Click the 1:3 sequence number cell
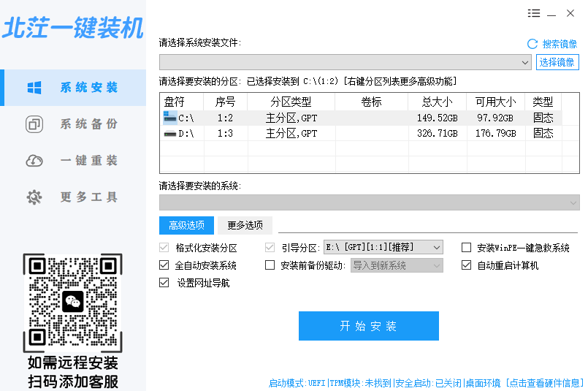 225,134
